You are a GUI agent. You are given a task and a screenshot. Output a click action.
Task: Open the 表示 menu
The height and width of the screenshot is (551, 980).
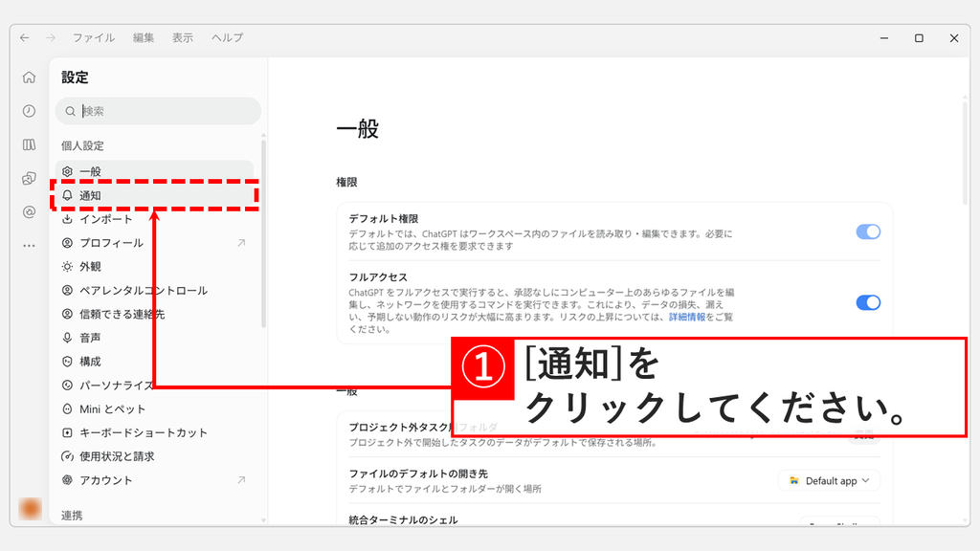(x=183, y=38)
